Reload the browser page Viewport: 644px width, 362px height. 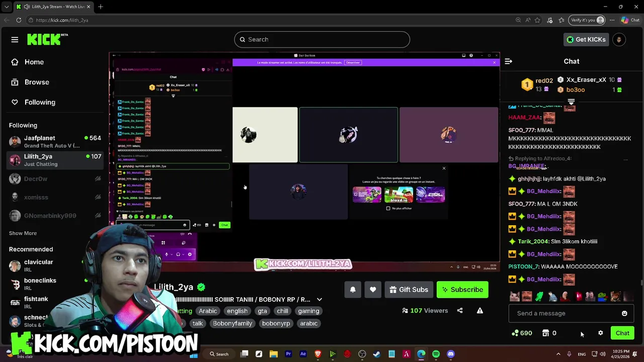(19, 20)
